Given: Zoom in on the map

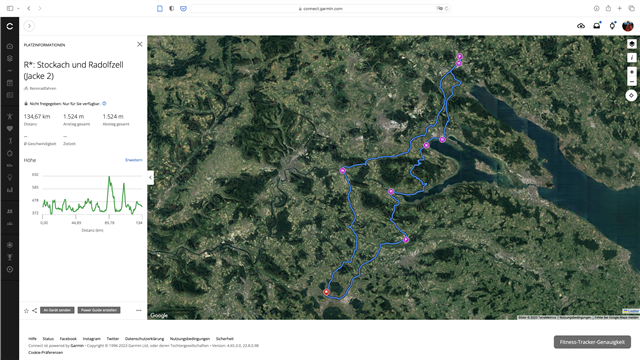Looking at the screenshot, I should tap(631, 72).
